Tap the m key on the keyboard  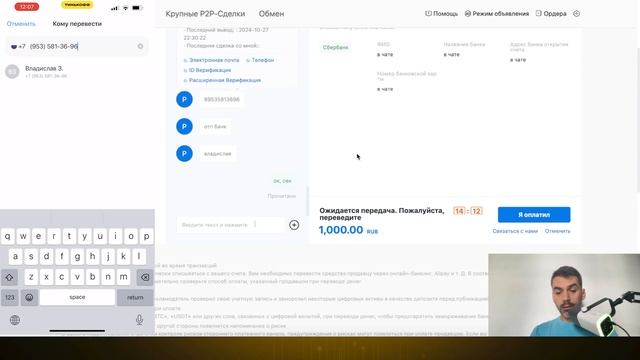click(123, 277)
